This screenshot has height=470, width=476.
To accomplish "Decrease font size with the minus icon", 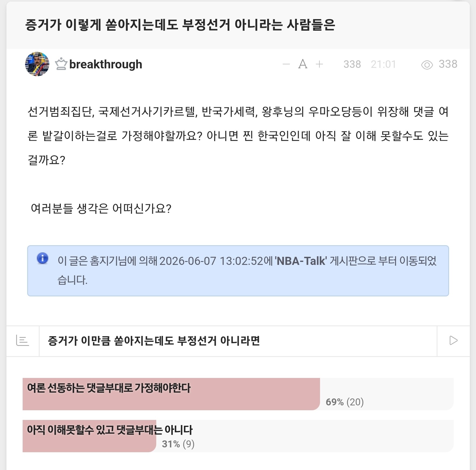I will click(286, 64).
